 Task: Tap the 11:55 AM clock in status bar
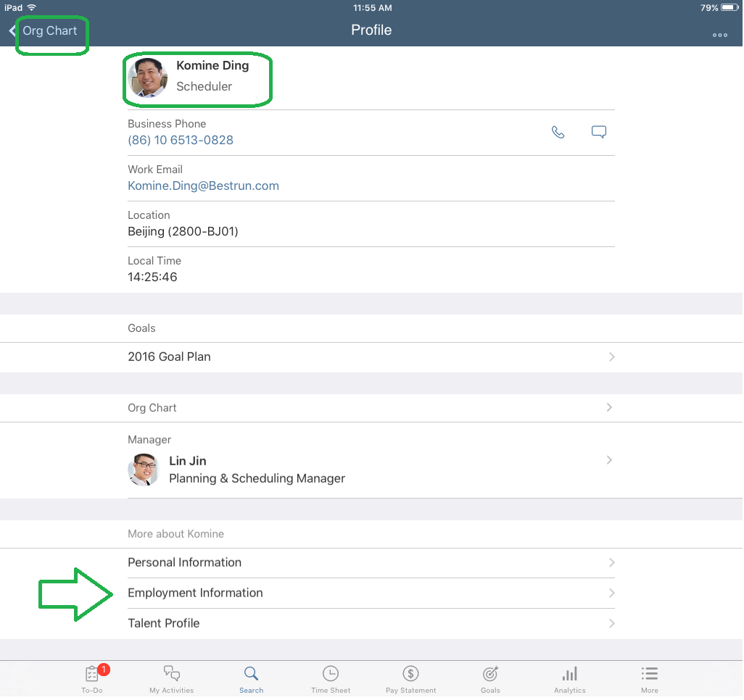click(x=372, y=7)
